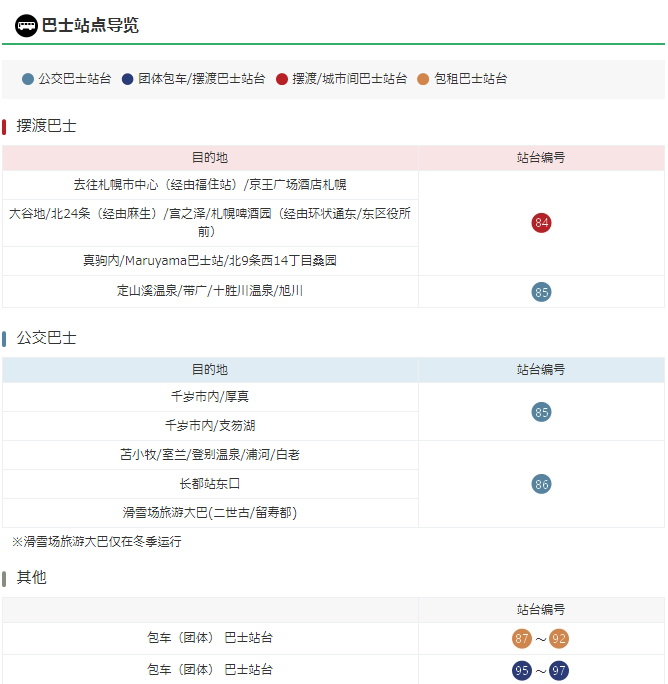Select the 公交巴士站台 legend label
Viewport: 668px width, 684px height.
(74, 79)
